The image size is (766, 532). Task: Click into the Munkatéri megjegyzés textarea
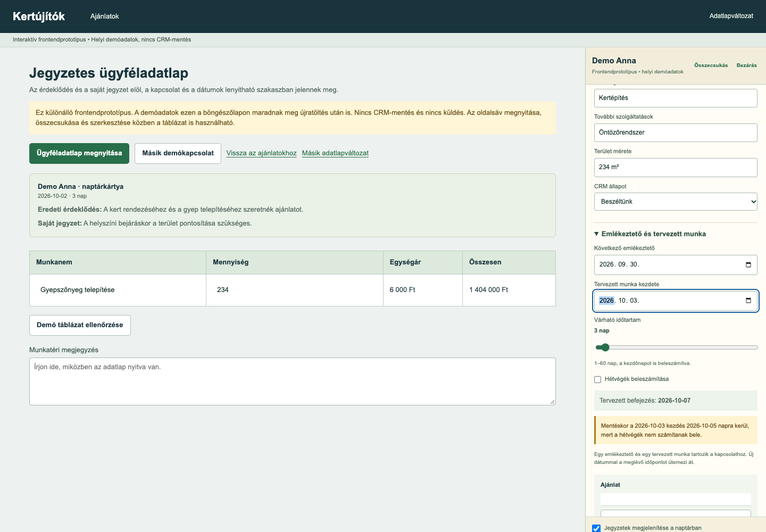(x=293, y=381)
